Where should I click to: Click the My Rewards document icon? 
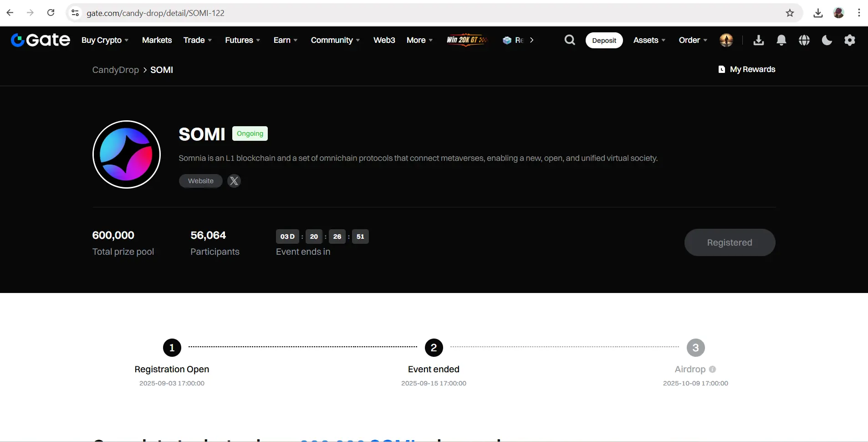722,69
